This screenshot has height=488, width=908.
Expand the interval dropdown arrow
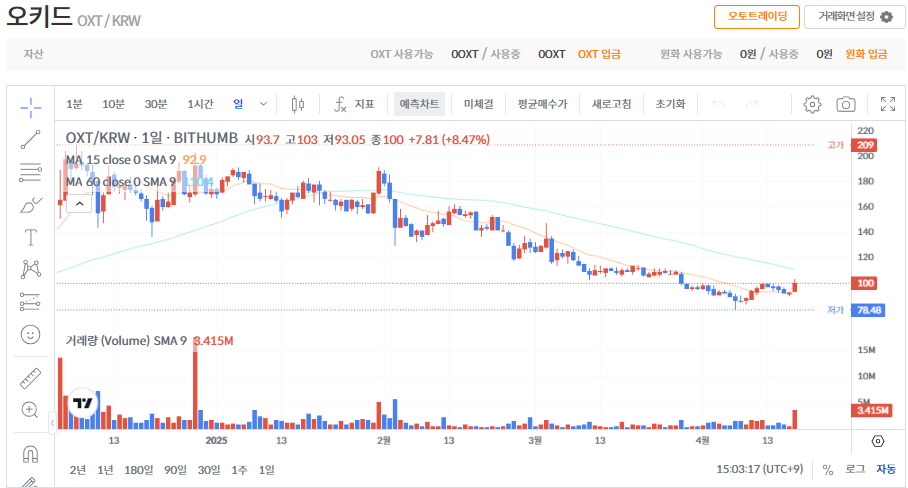tap(263, 104)
